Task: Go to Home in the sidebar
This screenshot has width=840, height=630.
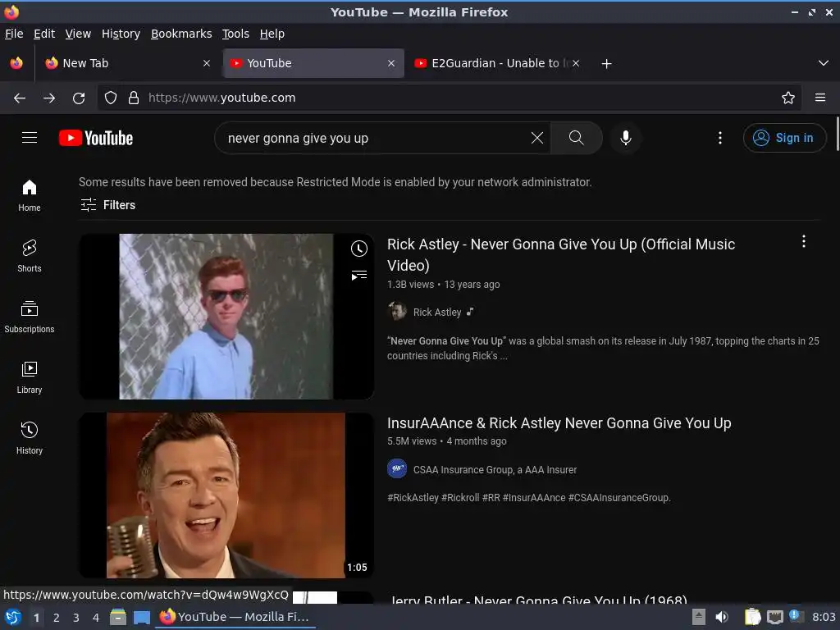Action: point(30,195)
